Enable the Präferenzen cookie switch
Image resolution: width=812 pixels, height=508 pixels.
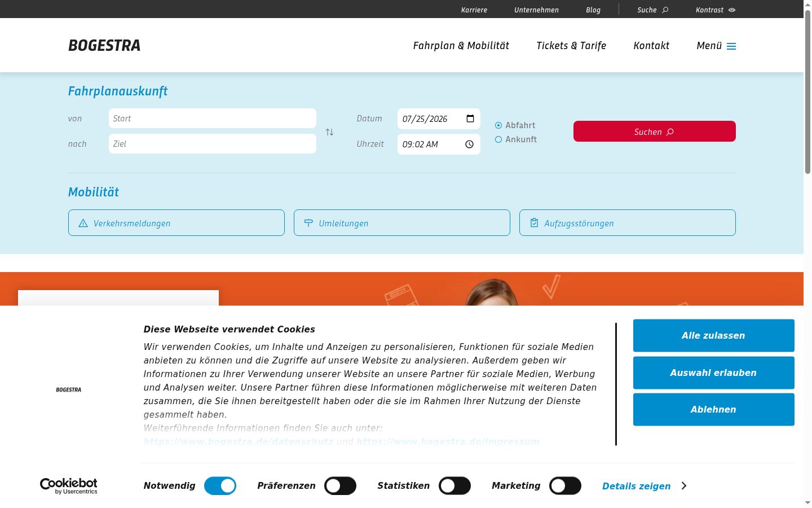click(340, 486)
